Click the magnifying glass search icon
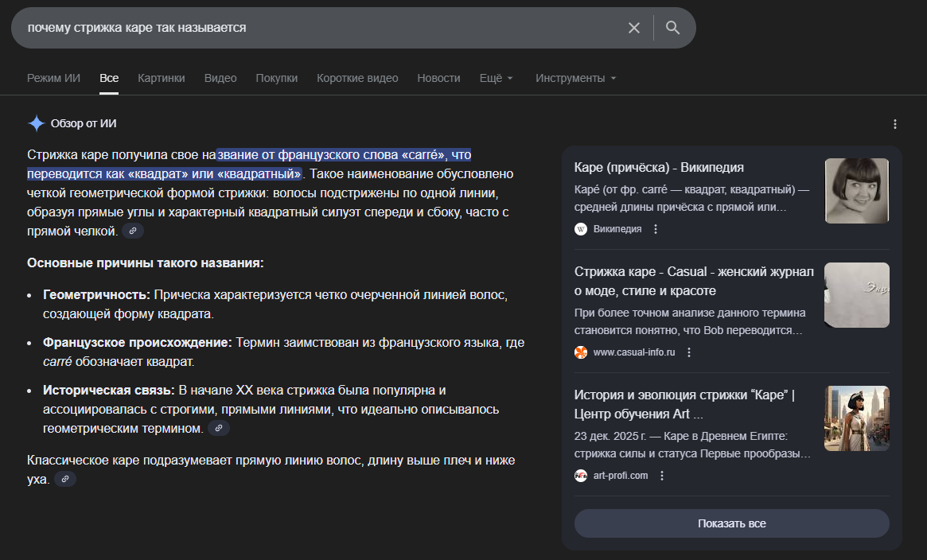Image resolution: width=927 pixels, height=560 pixels. pos(673,28)
